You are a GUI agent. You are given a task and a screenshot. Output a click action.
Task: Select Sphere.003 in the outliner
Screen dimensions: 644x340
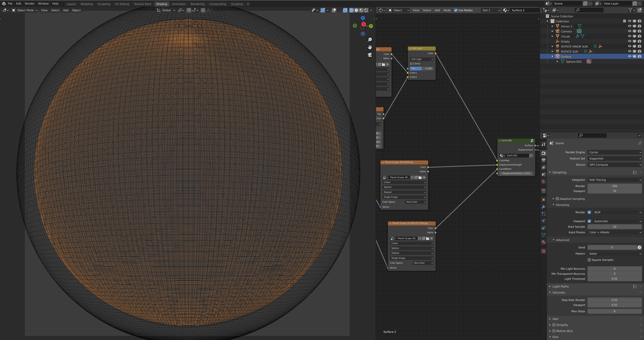pos(573,62)
